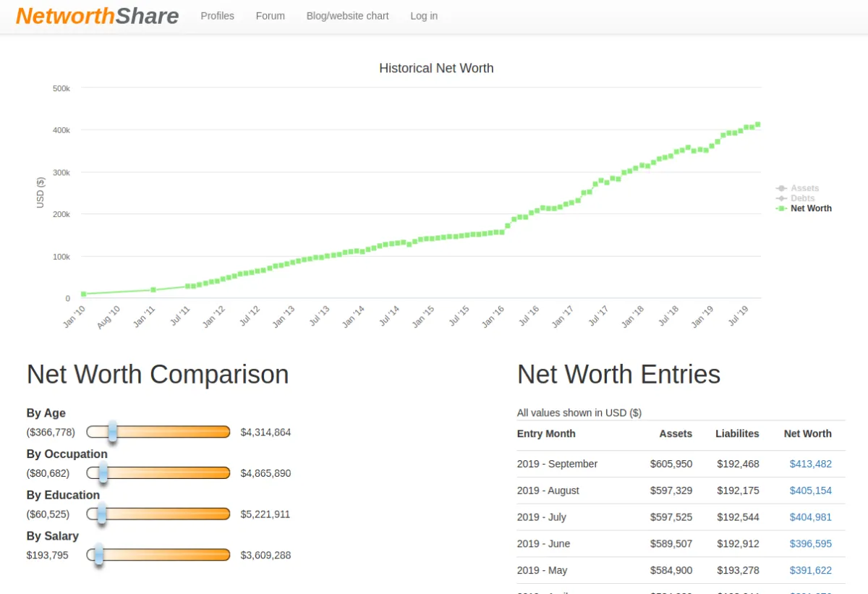
Task: Navigate to the Forum
Action: click(x=270, y=15)
